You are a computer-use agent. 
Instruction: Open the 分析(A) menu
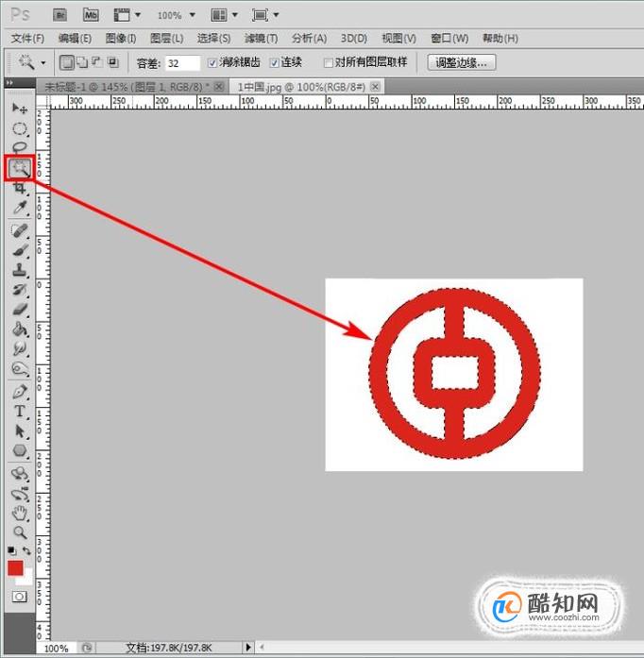point(309,38)
